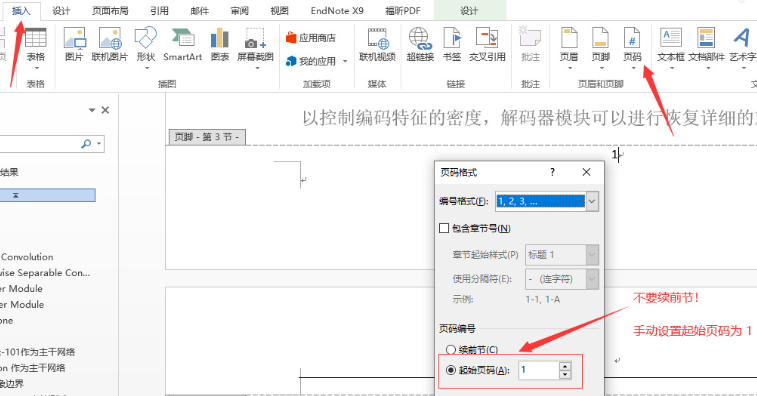Open the Page Number (页码) menu
757x396 pixels.
pos(632,48)
